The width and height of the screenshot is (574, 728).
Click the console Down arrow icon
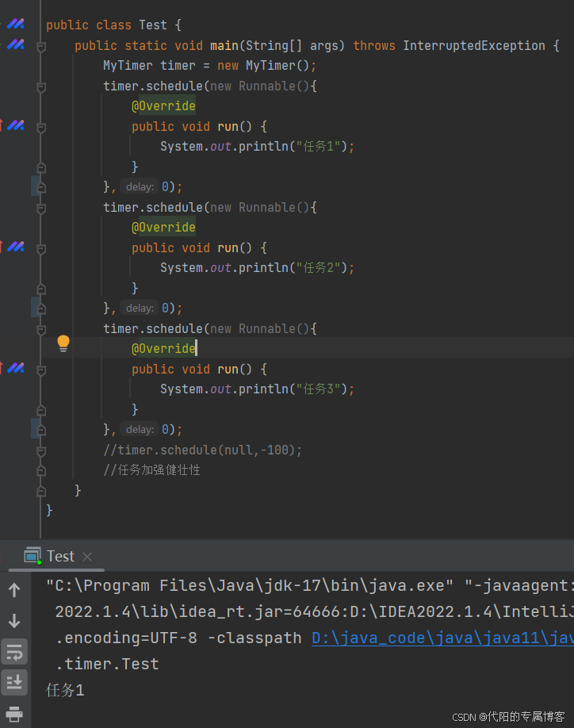[14, 621]
